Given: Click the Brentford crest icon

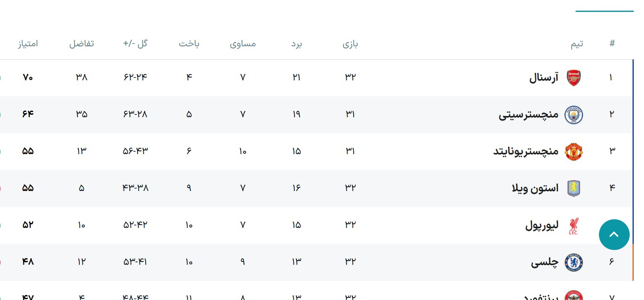Looking at the screenshot, I should click(x=574, y=296).
